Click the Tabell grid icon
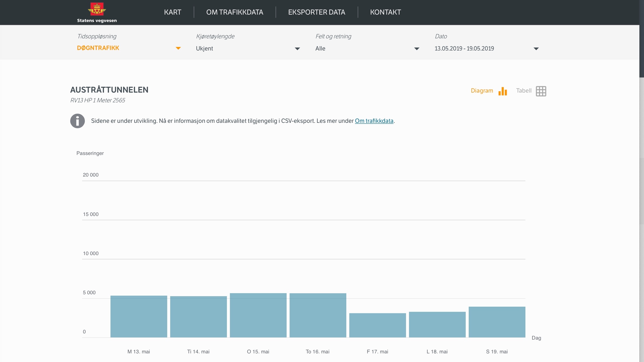The width and height of the screenshot is (644, 362). 541,91
